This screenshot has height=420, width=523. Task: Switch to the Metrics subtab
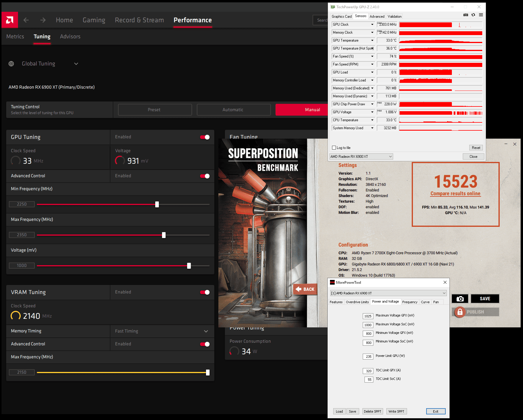point(15,37)
